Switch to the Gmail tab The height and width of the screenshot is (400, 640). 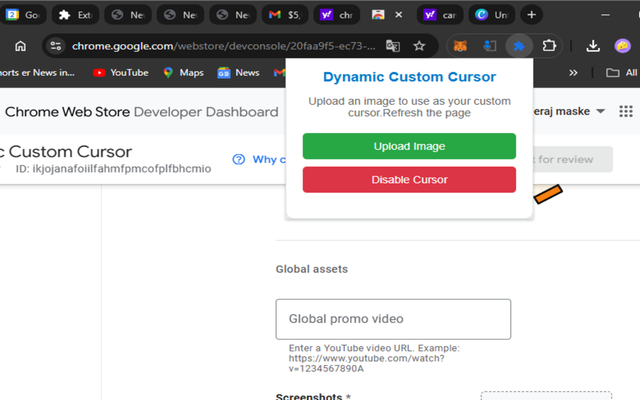tap(285, 15)
